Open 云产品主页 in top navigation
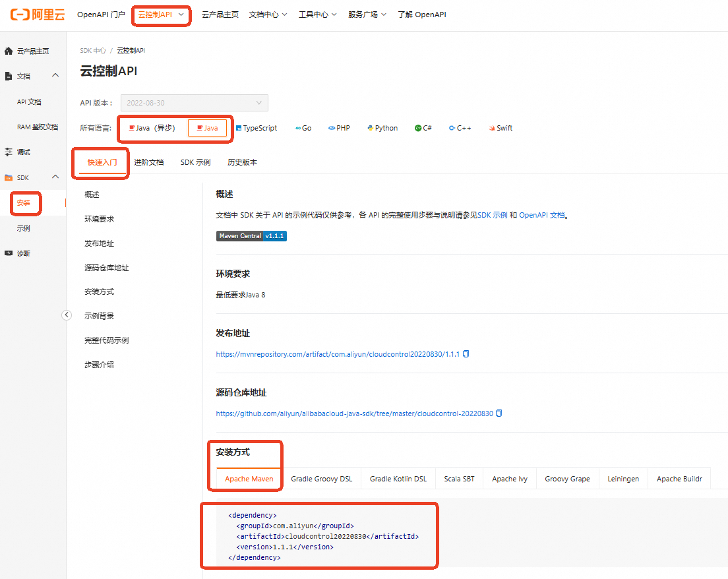This screenshot has height=579, width=728. click(220, 15)
